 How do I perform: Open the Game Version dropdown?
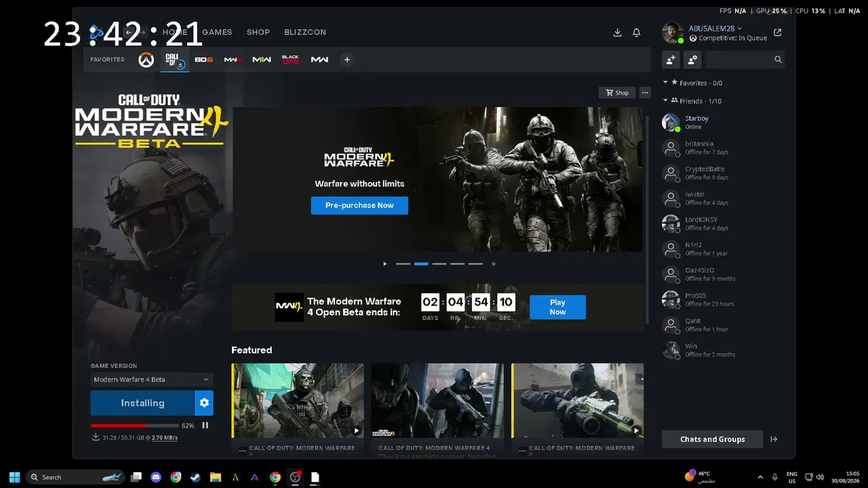pyautogui.click(x=152, y=380)
